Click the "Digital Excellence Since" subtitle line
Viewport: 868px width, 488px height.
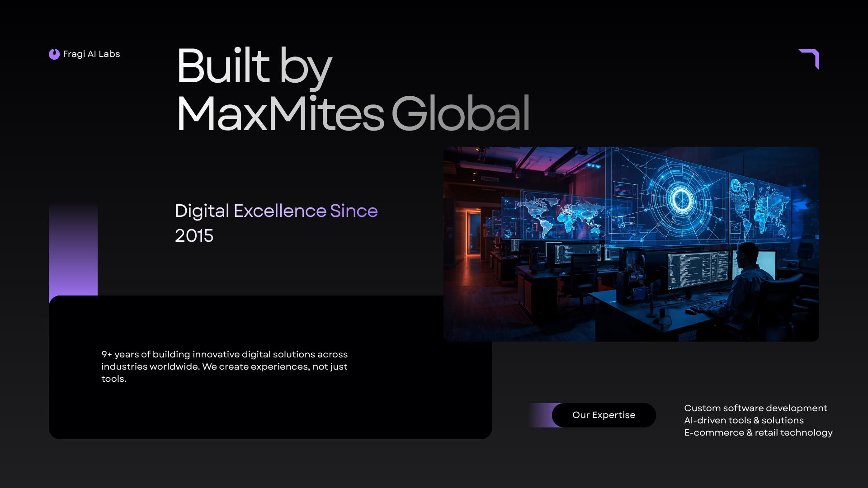point(276,211)
